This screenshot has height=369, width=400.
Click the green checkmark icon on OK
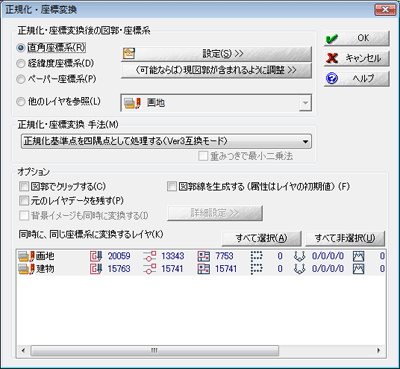point(332,39)
